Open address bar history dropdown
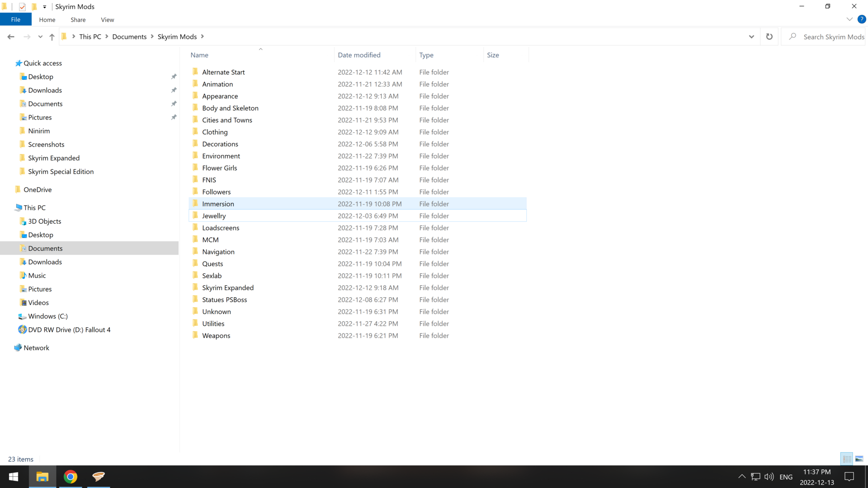The image size is (868, 488). [x=751, y=37]
